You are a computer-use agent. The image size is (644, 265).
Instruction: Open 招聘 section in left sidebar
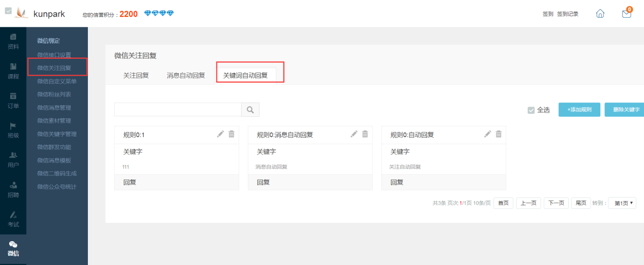13,190
